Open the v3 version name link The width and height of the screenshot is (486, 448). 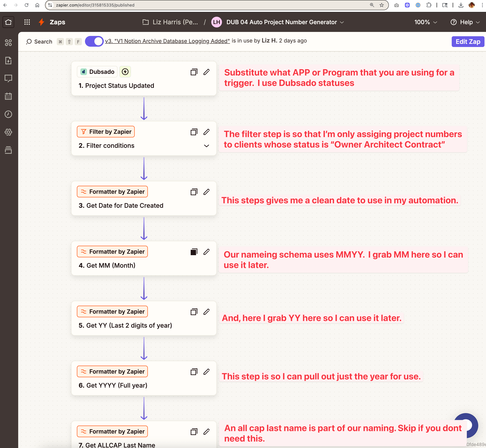(x=167, y=41)
